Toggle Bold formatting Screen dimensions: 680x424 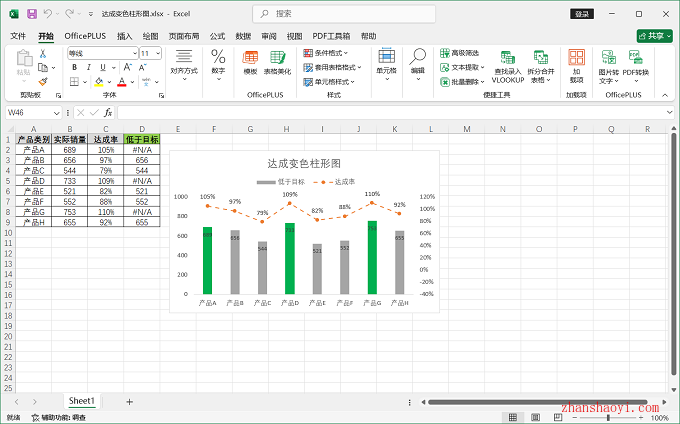75,67
